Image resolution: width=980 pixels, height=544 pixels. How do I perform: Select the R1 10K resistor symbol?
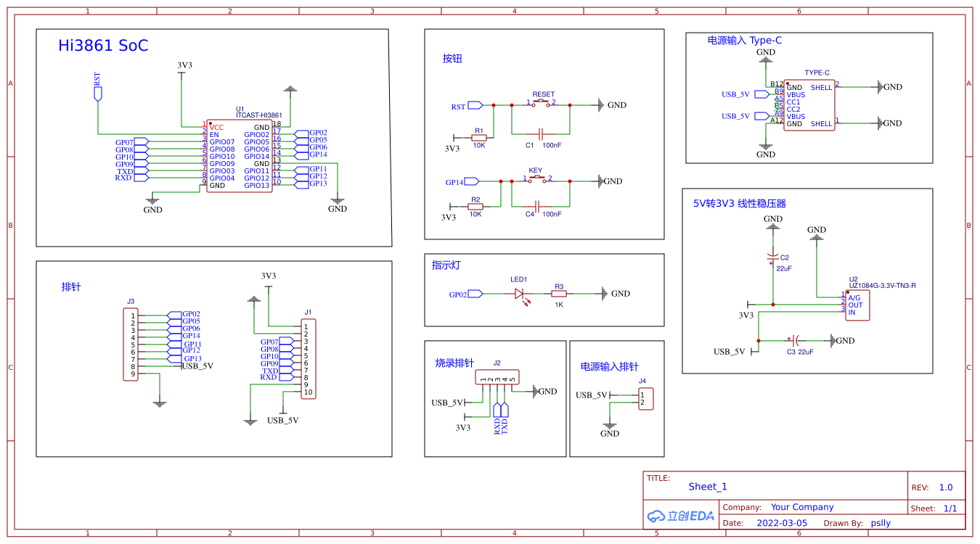click(x=479, y=138)
